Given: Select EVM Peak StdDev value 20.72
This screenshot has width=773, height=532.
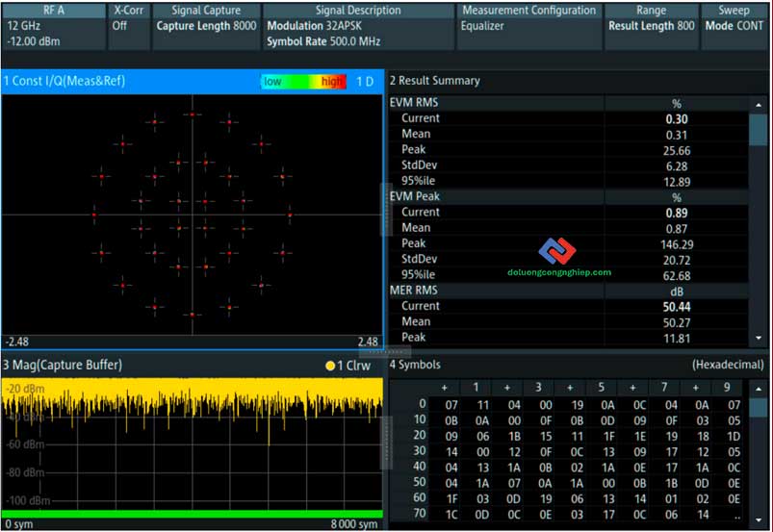Looking at the screenshot, I should tap(677, 260).
